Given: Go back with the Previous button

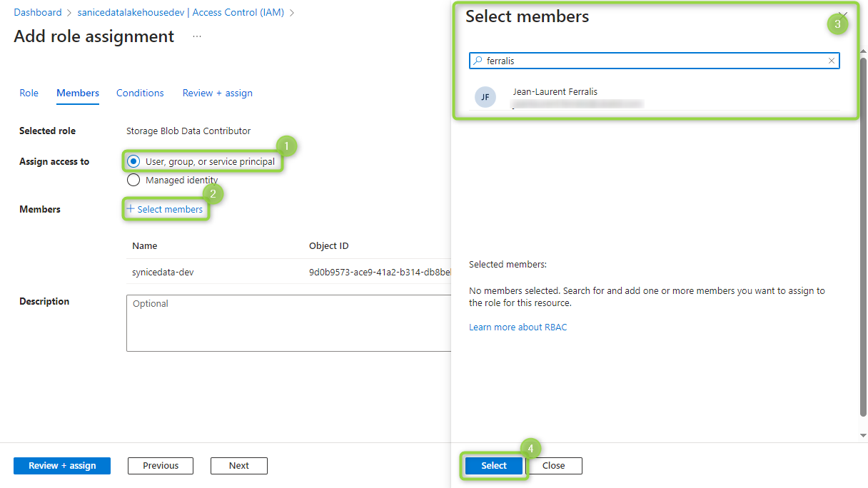Looking at the screenshot, I should 161,466.
